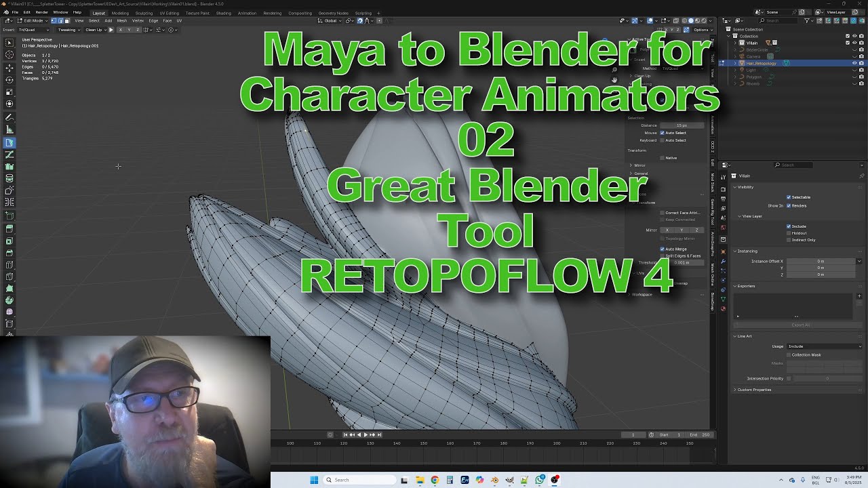The height and width of the screenshot is (488, 868).
Task: Switch to Modeling workspace tab
Action: pos(120,13)
